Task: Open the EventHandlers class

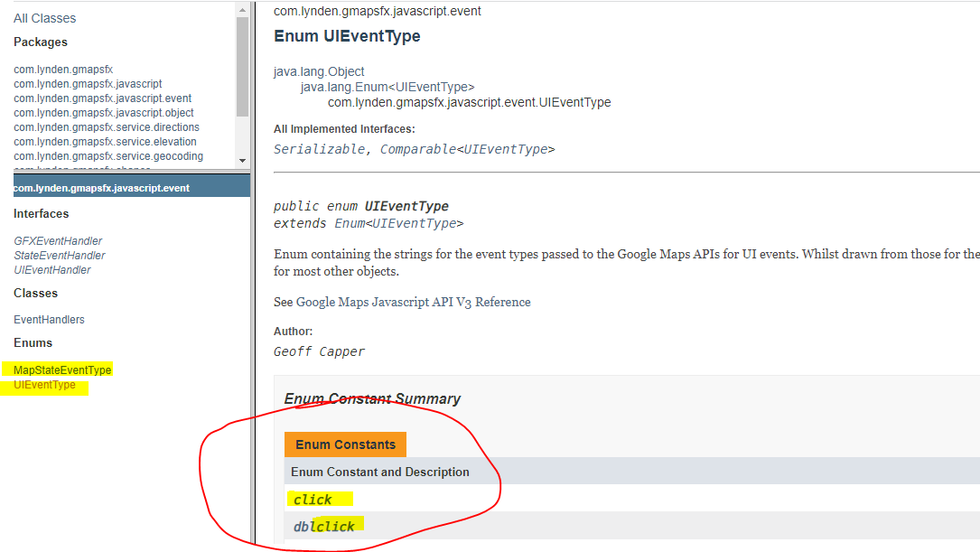Action: click(49, 320)
